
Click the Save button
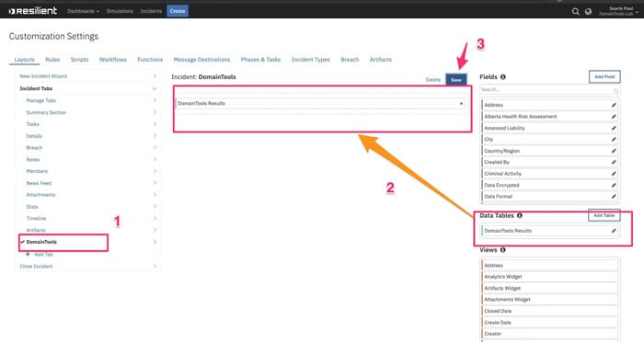456,80
